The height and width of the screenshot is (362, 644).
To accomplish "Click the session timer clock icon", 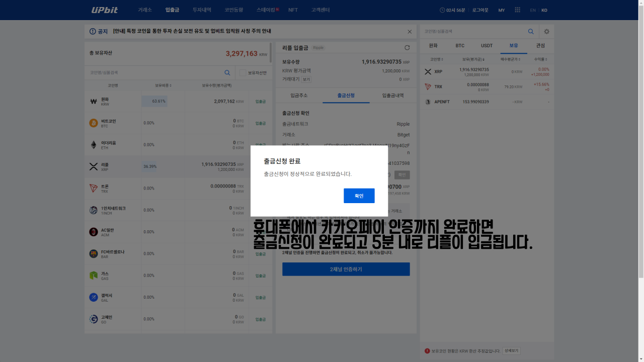I will point(442,10).
